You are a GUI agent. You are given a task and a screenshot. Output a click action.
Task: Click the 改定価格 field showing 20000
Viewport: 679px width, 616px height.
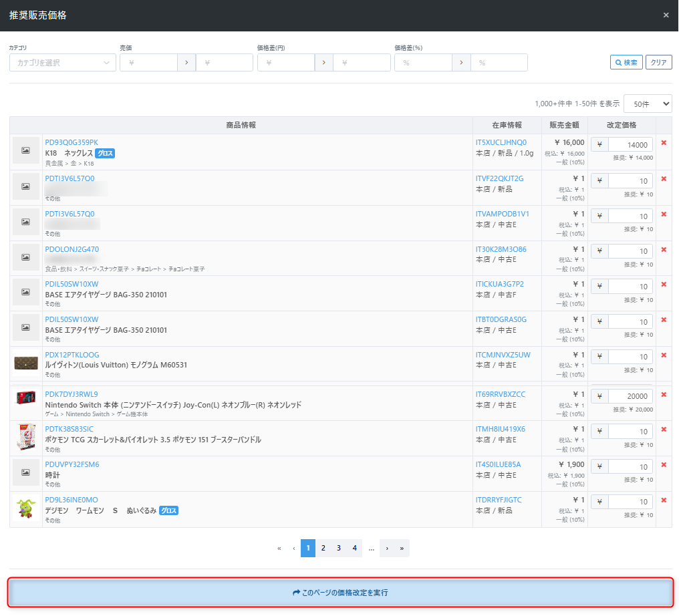tap(630, 396)
